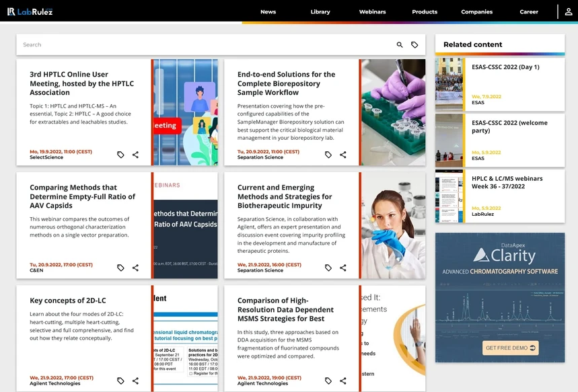Click the 'Mo, 19.9.2022, 11:00 (CEST)' date
Image resolution: width=578 pixels, height=392 pixels.
(61, 152)
